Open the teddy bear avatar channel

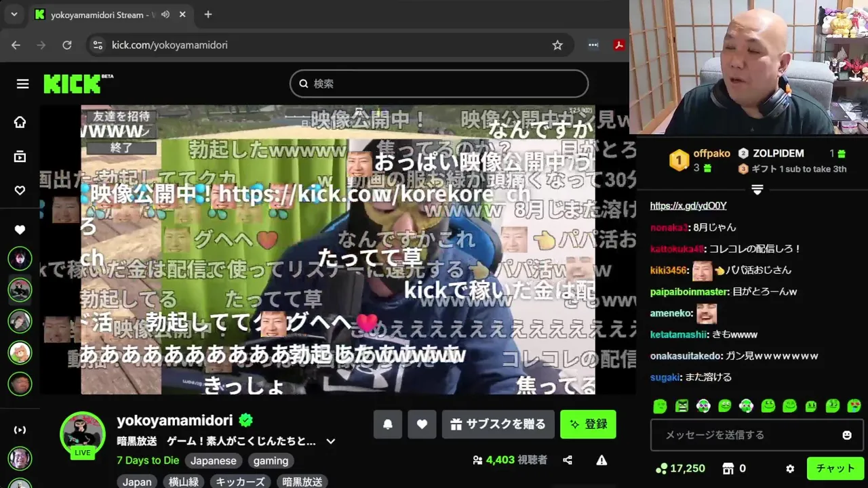tap(20, 352)
